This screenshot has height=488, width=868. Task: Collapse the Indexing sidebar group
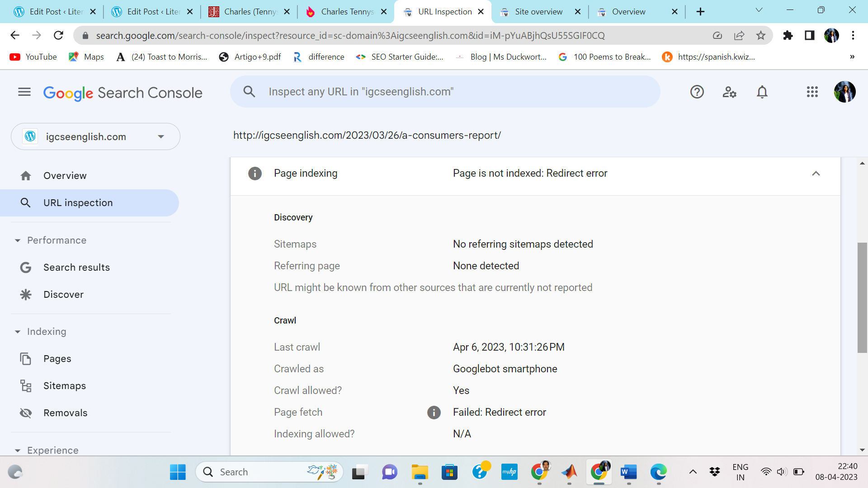(18, 332)
